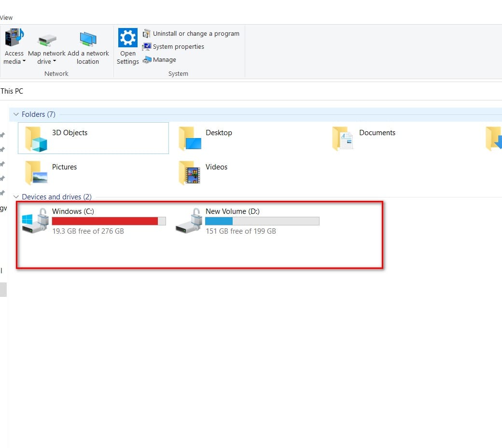Click the 19.3 GB free of 276 GB text
502x448 pixels.
(x=88, y=231)
